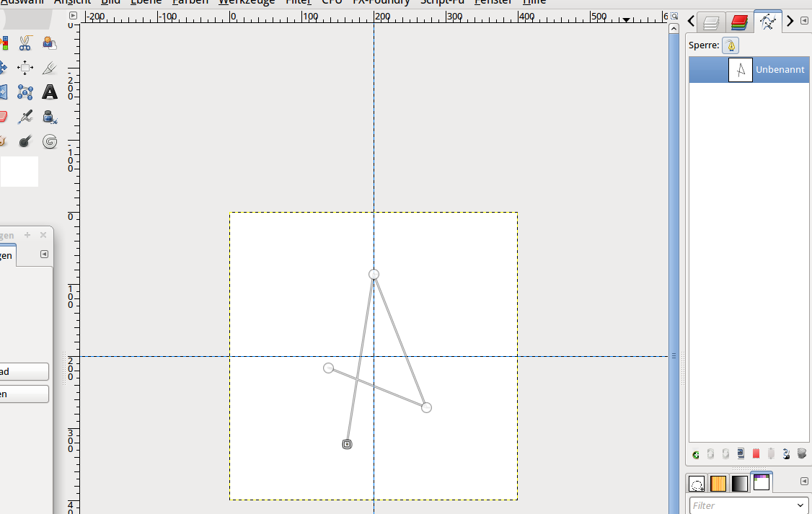Open the ruler corner image menu arrow
The height and width of the screenshot is (514, 812).
click(73, 16)
